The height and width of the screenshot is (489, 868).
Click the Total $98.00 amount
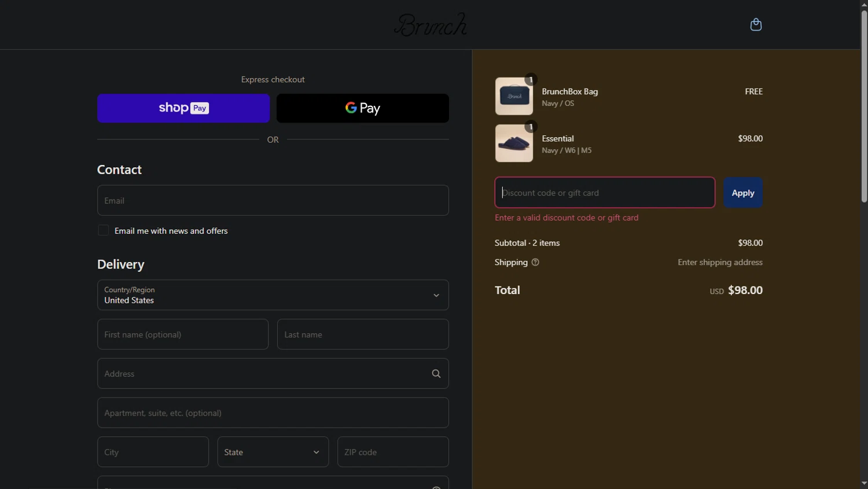pyautogui.click(x=745, y=290)
